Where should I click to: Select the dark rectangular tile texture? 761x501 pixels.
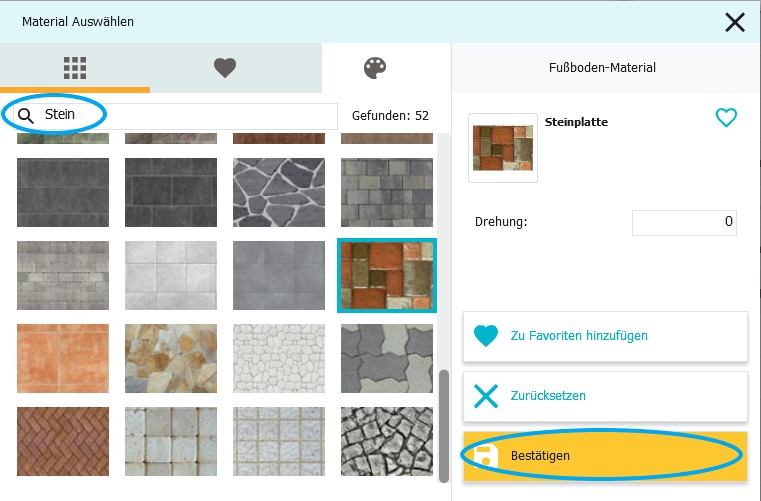click(x=171, y=192)
